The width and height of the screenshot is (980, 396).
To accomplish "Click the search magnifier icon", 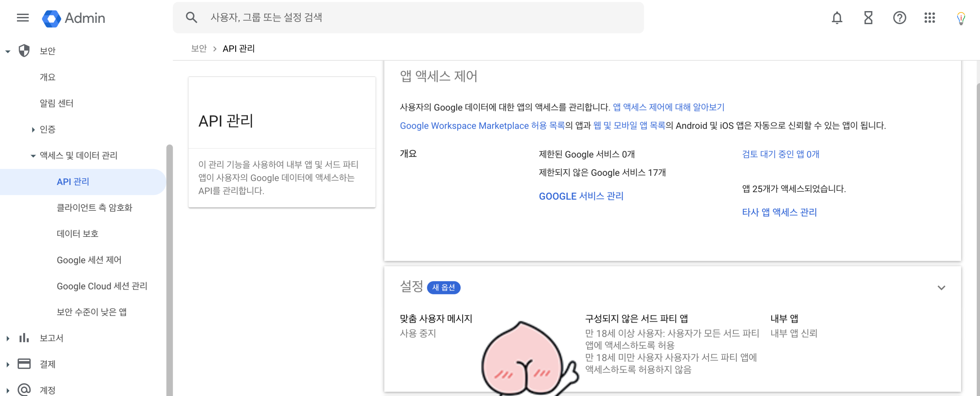I will [191, 18].
